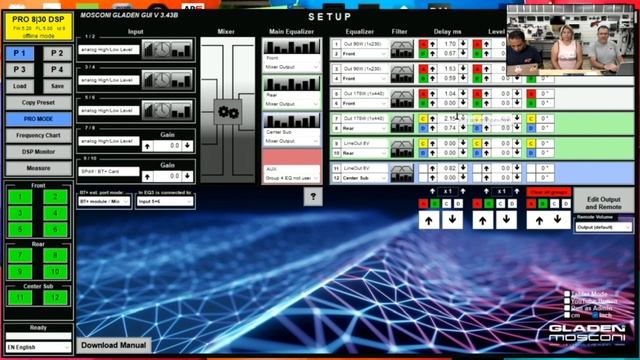Open input 1/2 level and delay settings icon
This screenshot has height=360, width=640.
click(x=167, y=49)
